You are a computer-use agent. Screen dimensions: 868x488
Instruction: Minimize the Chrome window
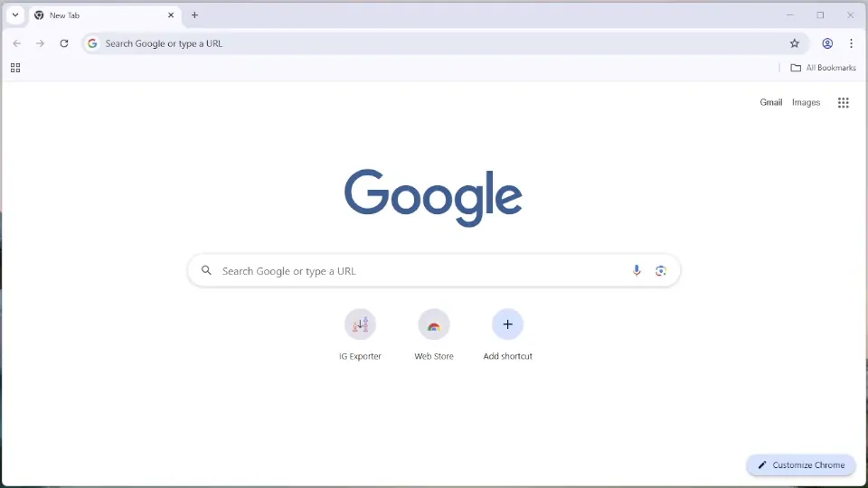pos(790,15)
